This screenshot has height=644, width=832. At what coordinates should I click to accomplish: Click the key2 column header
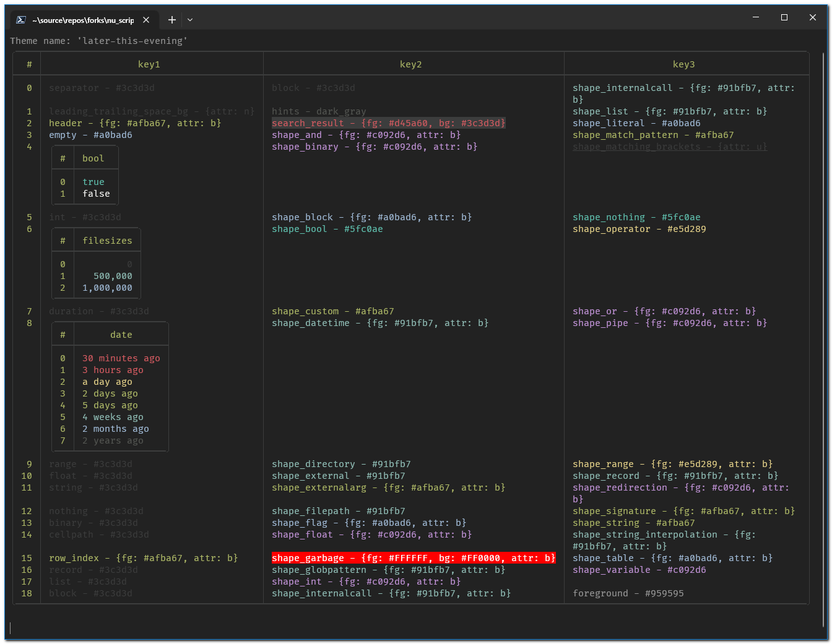pos(411,64)
